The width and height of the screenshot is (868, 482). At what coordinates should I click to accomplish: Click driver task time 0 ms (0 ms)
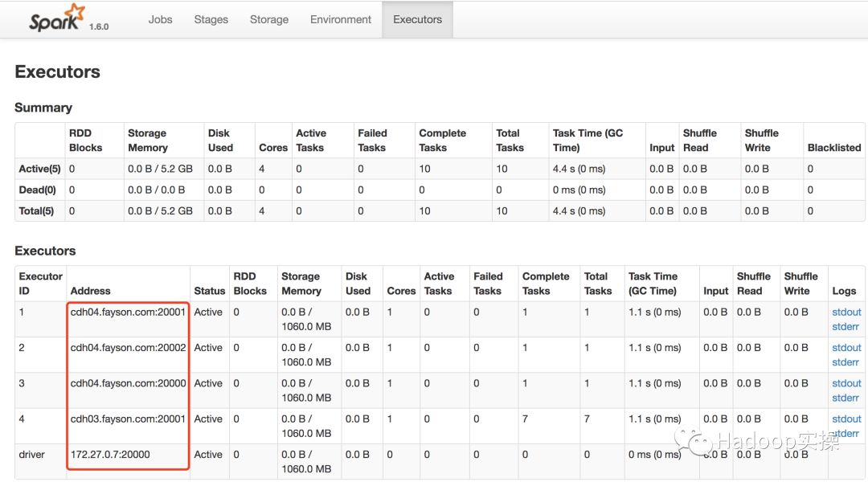pyautogui.click(x=654, y=455)
